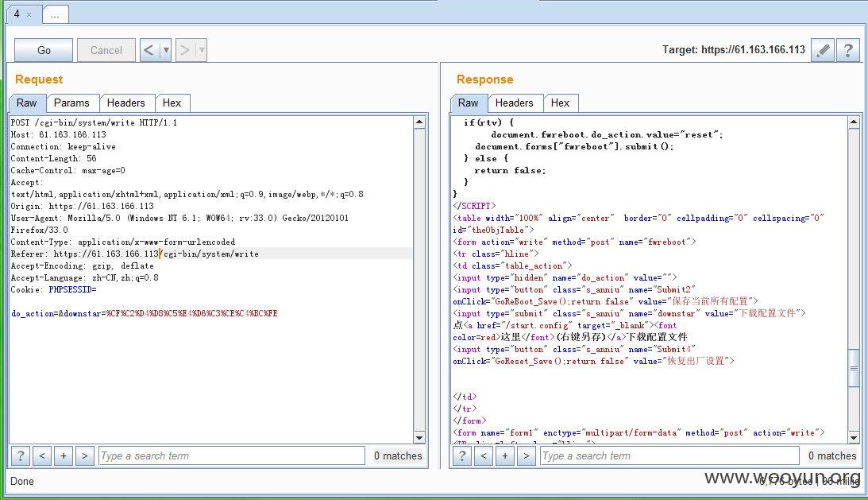868x500 pixels.
Task: Click Response pane scroll down arrow
Action: [854, 438]
